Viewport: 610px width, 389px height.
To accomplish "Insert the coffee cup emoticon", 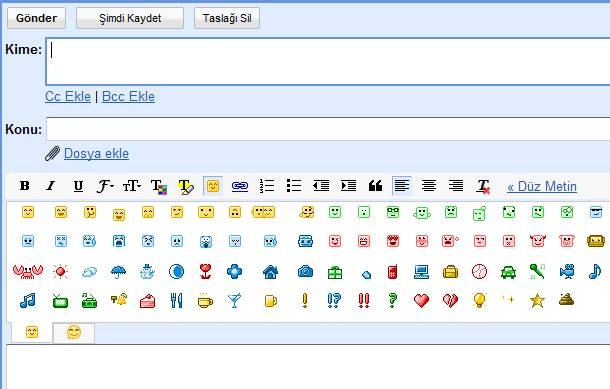I will (x=205, y=301).
